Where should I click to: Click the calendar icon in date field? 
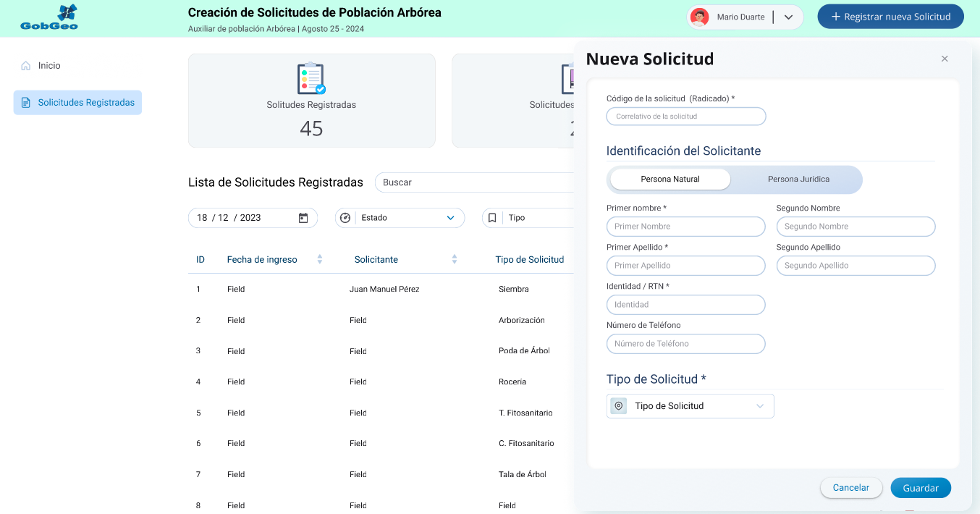[x=303, y=218]
